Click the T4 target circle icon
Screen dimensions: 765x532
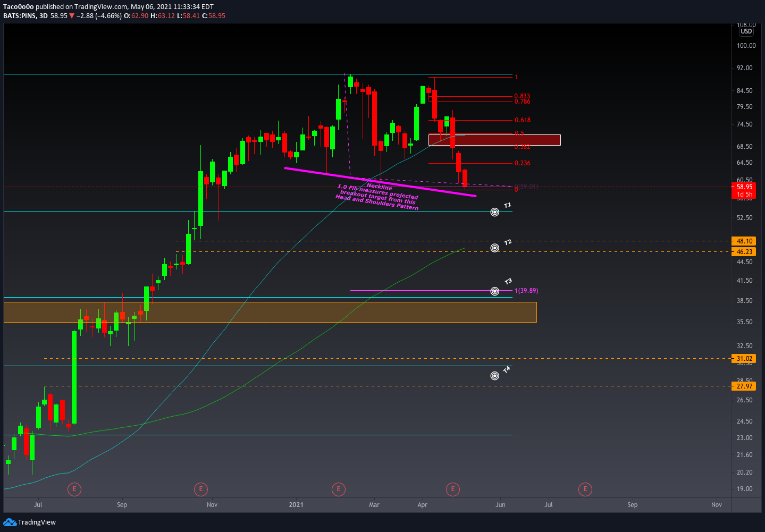(x=495, y=376)
